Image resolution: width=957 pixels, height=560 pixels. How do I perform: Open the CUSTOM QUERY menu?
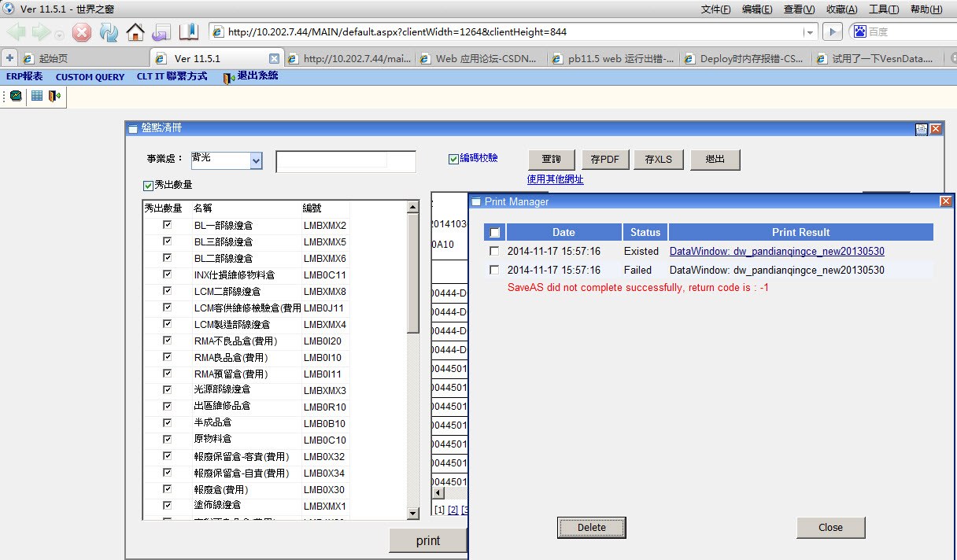coord(90,77)
